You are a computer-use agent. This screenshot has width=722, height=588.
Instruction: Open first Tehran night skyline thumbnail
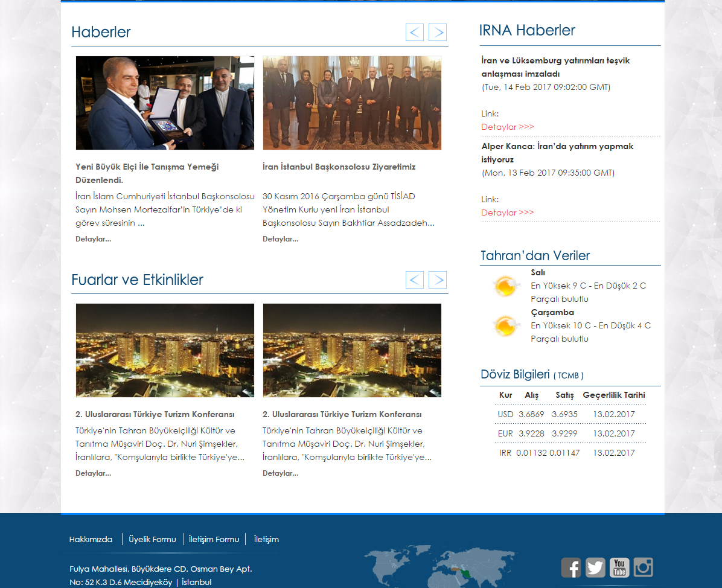tap(165, 350)
